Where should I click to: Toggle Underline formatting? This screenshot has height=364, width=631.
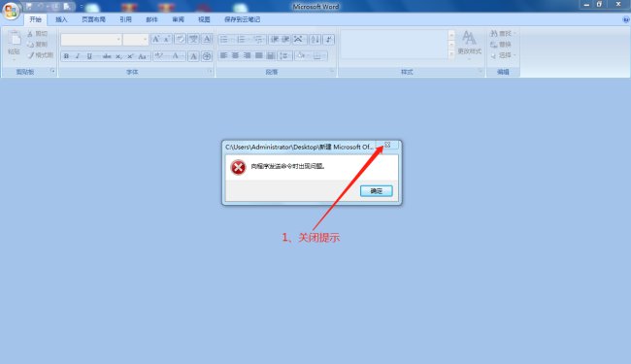click(x=89, y=56)
